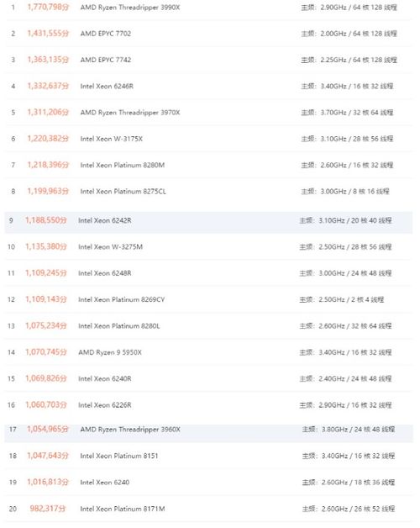Screen dimensions: 420x528
Task: Select the AMD EPYC 7702 row
Action: pyautogui.click(x=208, y=34)
